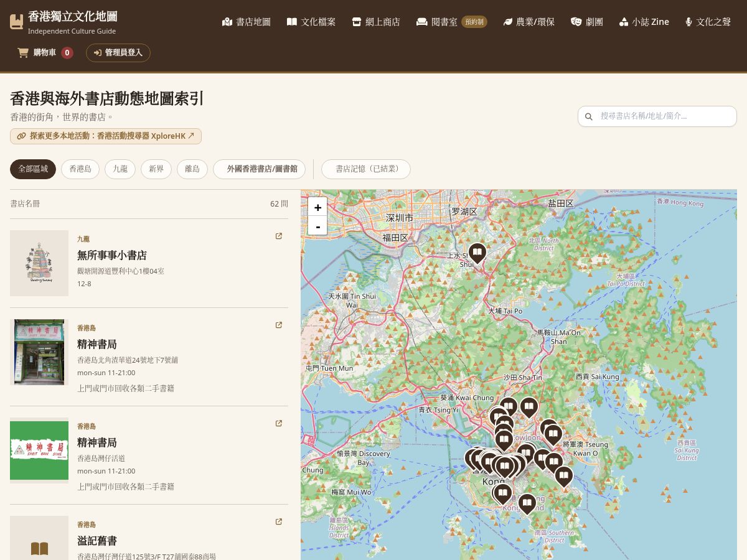The image size is (747, 560).
Task: Go to the 網上商店 page
Action: pos(376,22)
